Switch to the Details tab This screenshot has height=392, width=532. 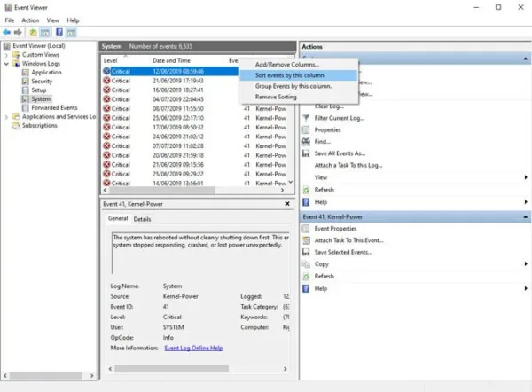142,219
